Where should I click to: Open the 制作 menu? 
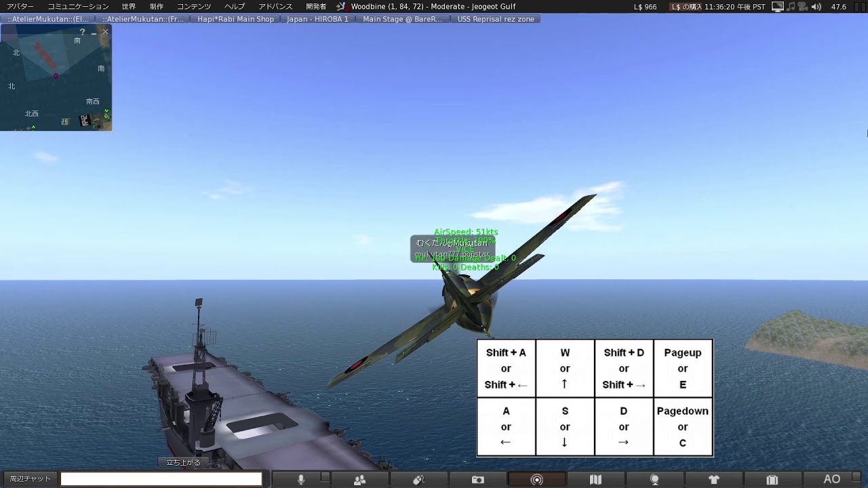157,7
